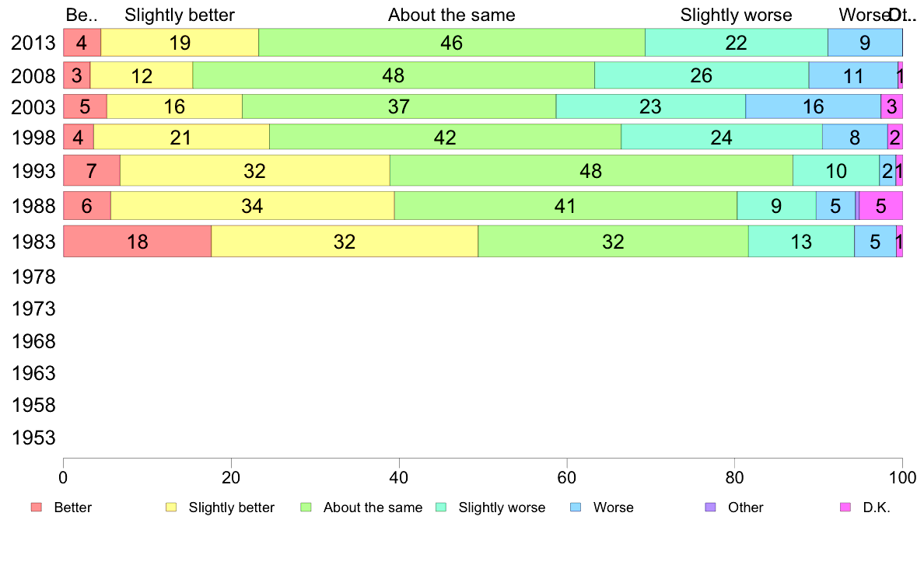Image resolution: width=924 pixels, height=572 pixels.
Task: Click the 1993 About the same segment 48
Action: (591, 171)
